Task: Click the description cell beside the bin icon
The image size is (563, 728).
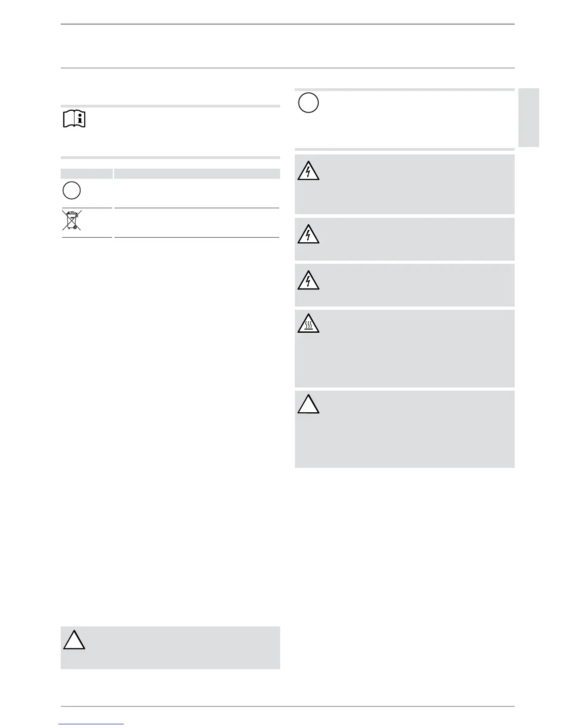Action: coord(197,222)
